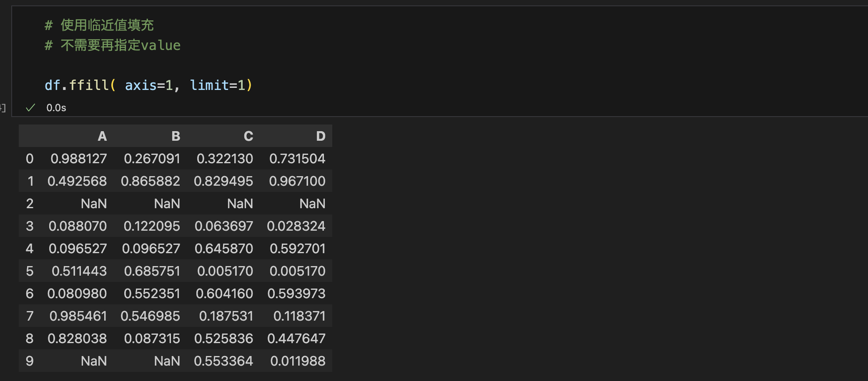
Task: Click the 使用临近值填充 comment line
Action: click(x=107, y=25)
